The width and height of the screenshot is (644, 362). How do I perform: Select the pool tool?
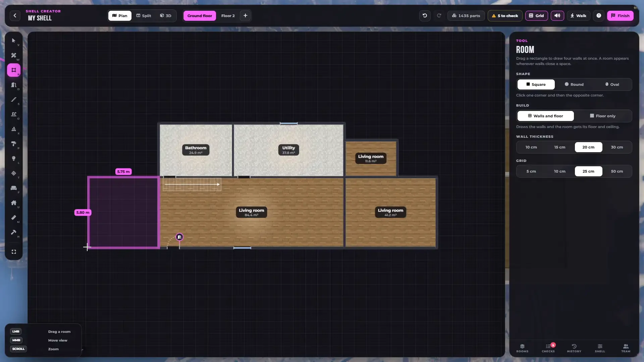[x=14, y=114]
